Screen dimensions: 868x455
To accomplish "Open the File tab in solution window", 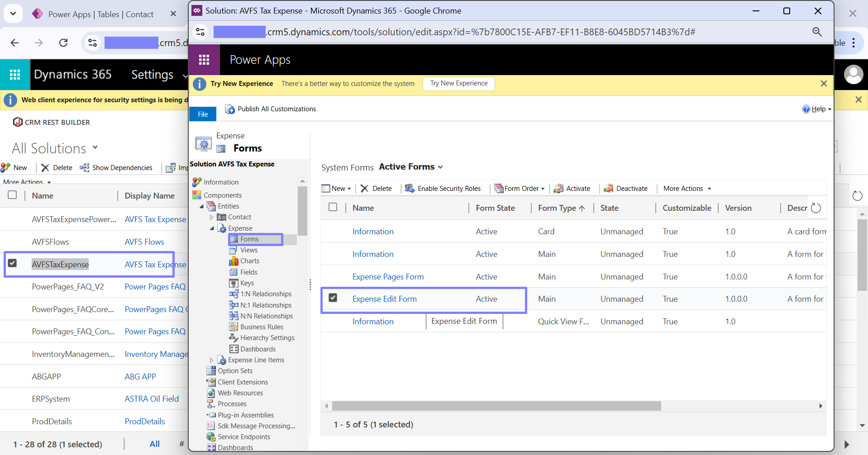I will (203, 114).
